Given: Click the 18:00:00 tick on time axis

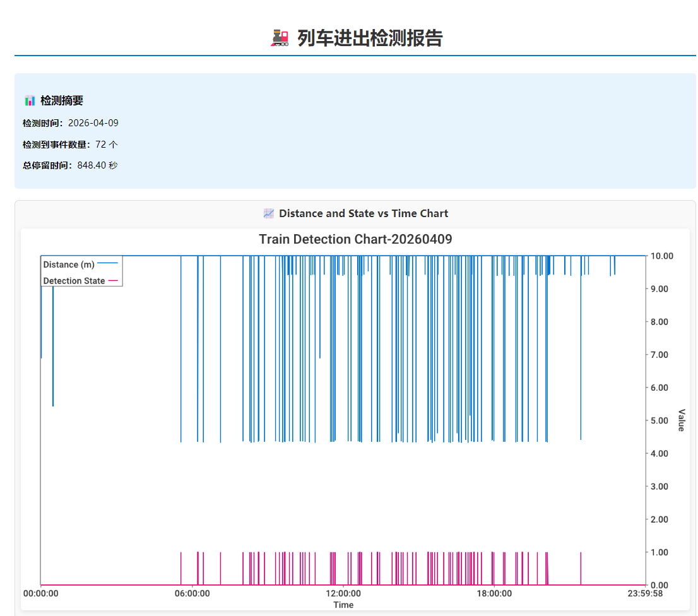Looking at the screenshot, I should [494, 594].
